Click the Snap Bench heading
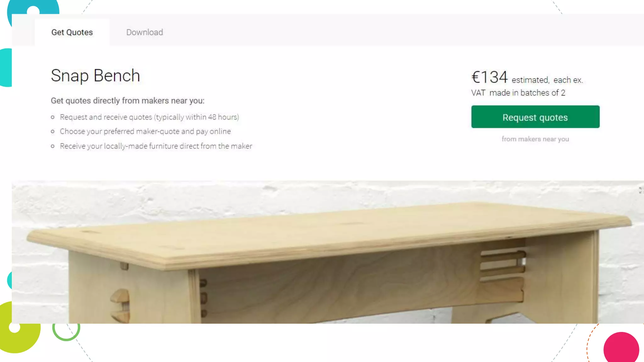The width and height of the screenshot is (644, 362). pyautogui.click(x=95, y=76)
